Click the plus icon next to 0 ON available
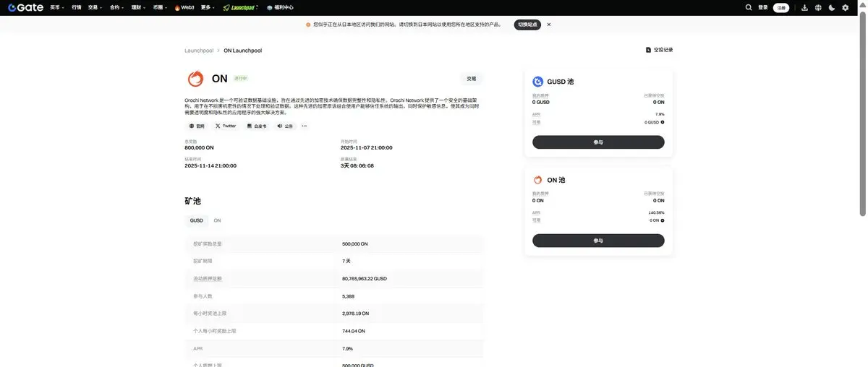 [x=663, y=220]
